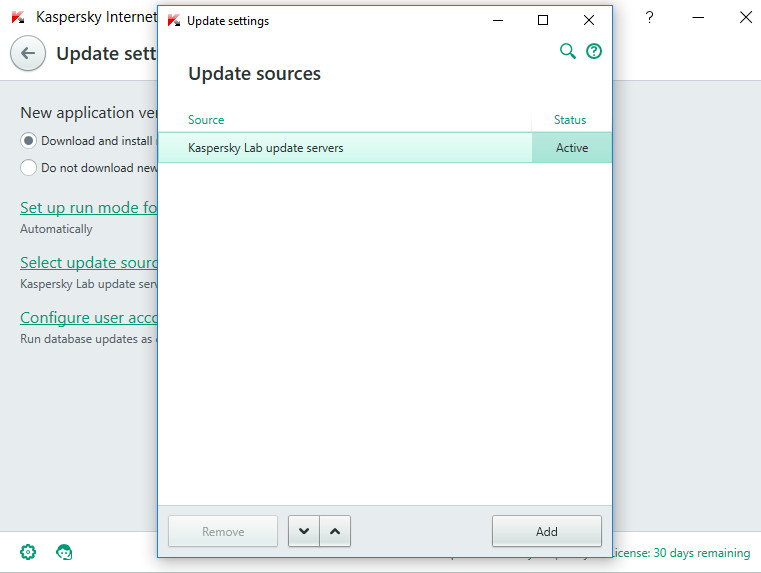The width and height of the screenshot is (761, 573).
Task: Click the Add button
Action: pos(546,531)
